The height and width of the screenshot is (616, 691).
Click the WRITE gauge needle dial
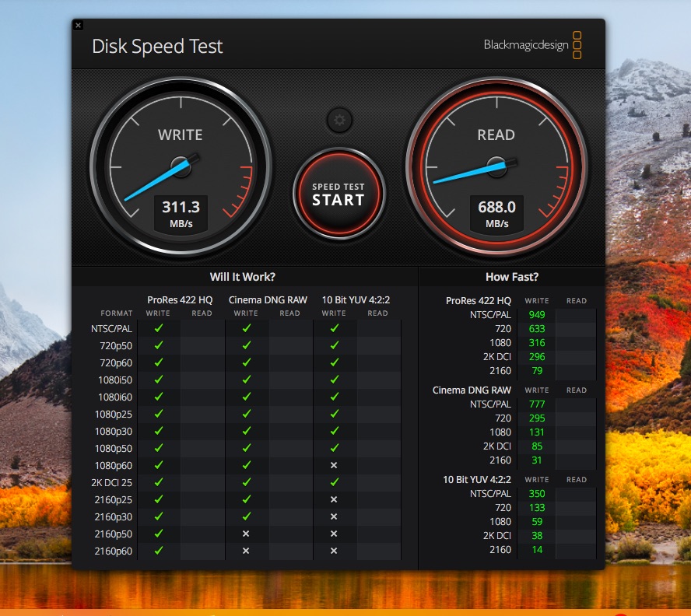(x=181, y=166)
